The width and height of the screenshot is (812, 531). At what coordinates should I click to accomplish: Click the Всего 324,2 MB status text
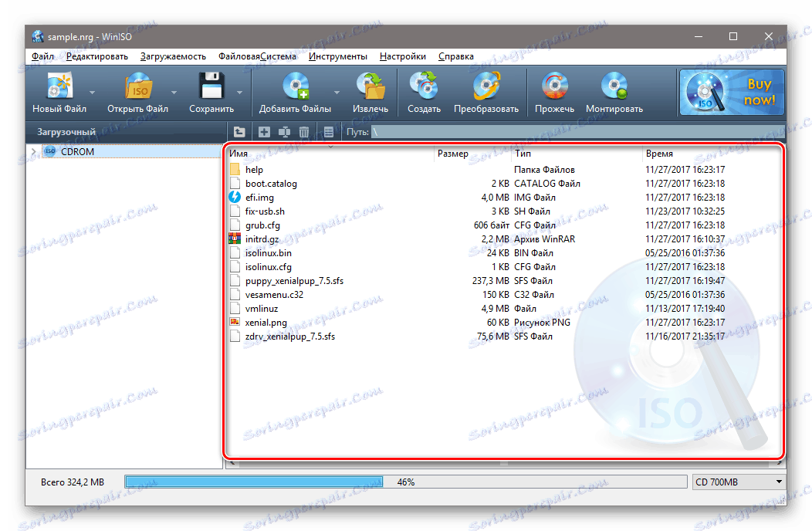73,482
